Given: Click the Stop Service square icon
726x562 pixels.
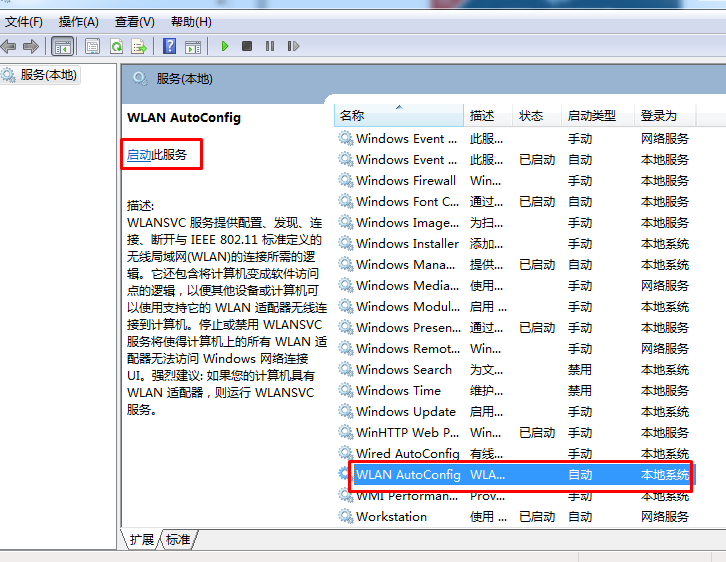Looking at the screenshot, I should pos(248,46).
